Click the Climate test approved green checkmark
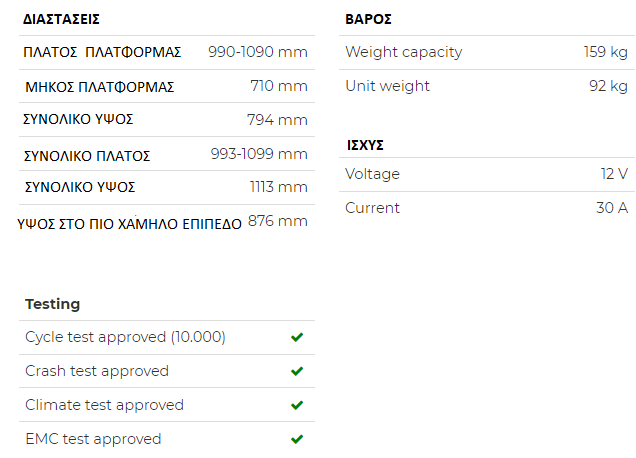Image resolution: width=636 pixels, height=458 pixels. tap(297, 405)
